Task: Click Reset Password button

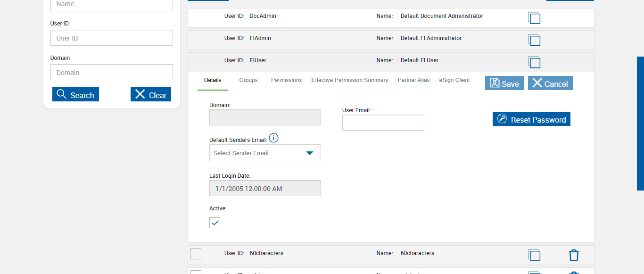Action: click(531, 119)
